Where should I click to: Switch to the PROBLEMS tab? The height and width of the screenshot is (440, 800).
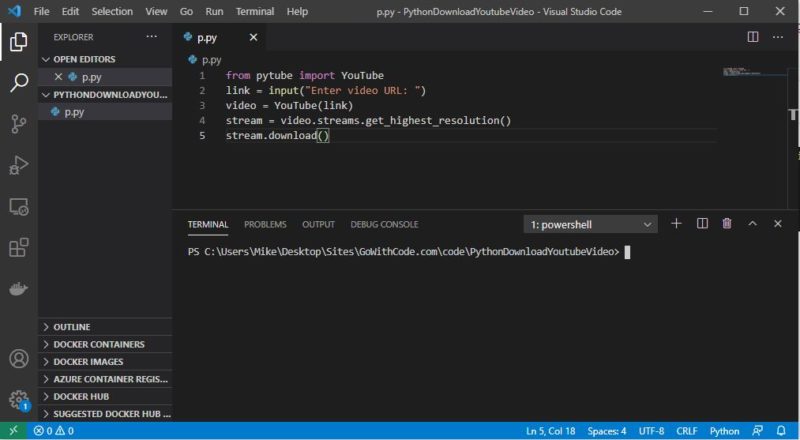[265, 224]
